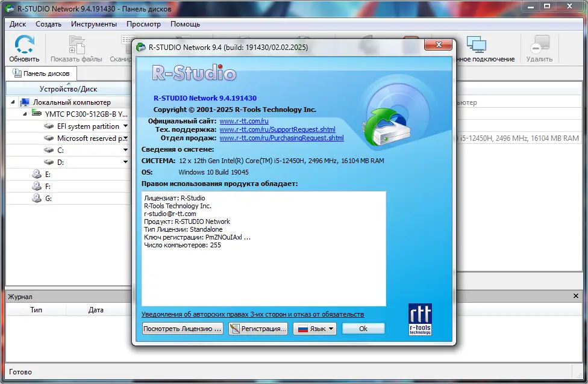Open the D: volume dropdown arrow

click(x=126, y=163)
